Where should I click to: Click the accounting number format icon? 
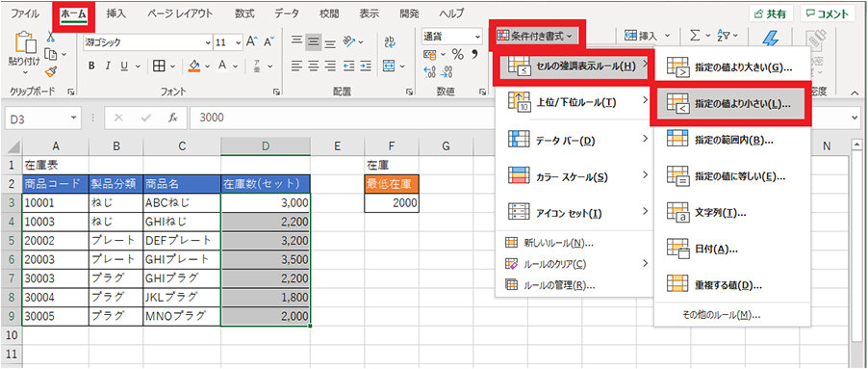[x=429, y=54]
